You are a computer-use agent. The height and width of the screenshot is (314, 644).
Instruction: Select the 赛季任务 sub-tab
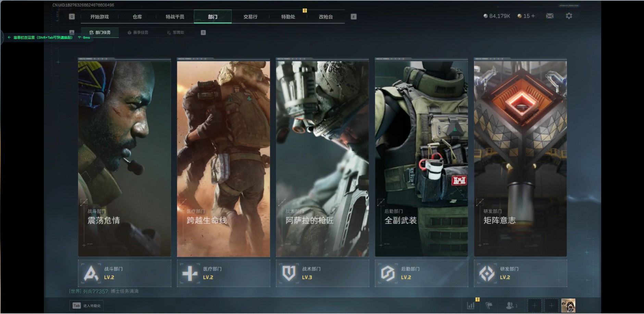[138, 32]
